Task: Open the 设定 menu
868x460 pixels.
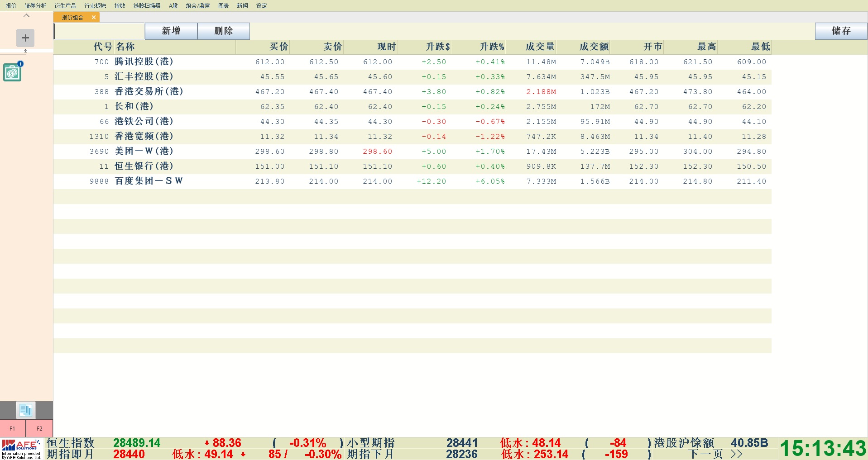Action: coord(261,5)
